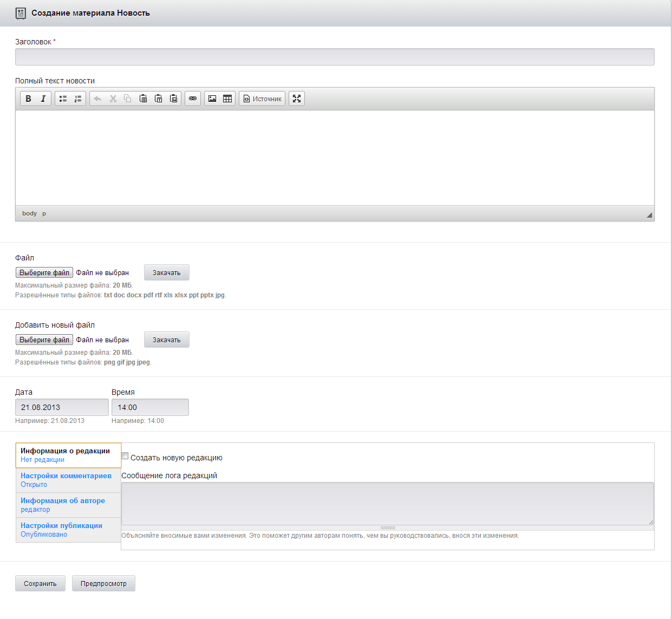Insert a bulleted list
Screen dimensions: 672x619
pos(63,99)
